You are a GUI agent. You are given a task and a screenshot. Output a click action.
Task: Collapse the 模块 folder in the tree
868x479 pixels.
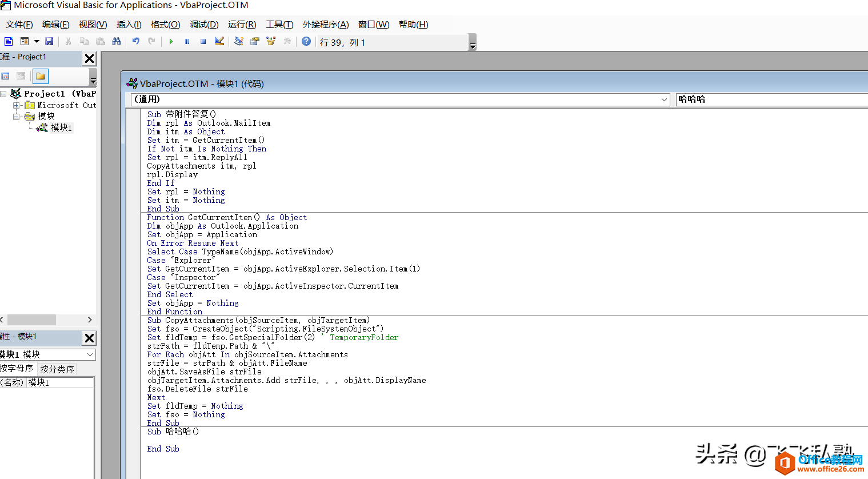pyautogui.click(x=17, y=116)
